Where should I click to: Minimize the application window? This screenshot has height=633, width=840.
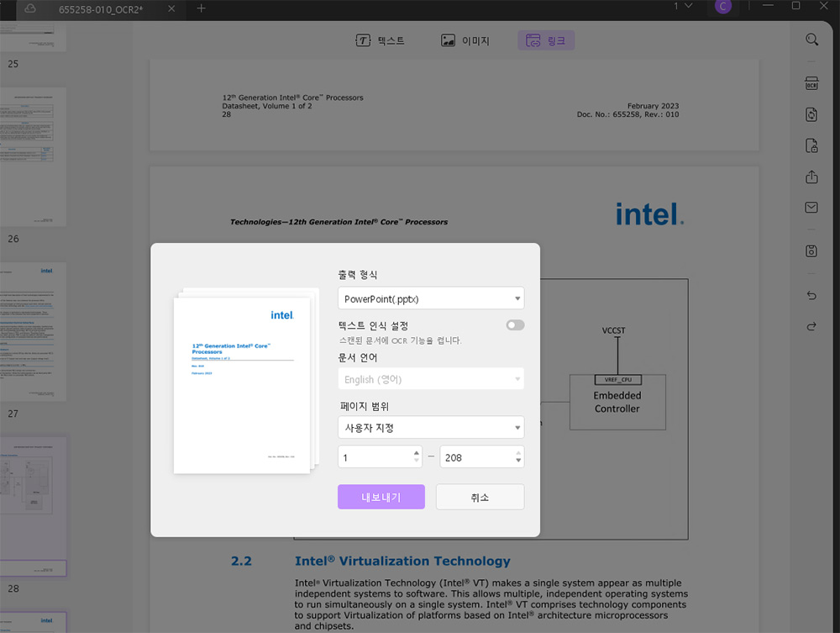769,6
